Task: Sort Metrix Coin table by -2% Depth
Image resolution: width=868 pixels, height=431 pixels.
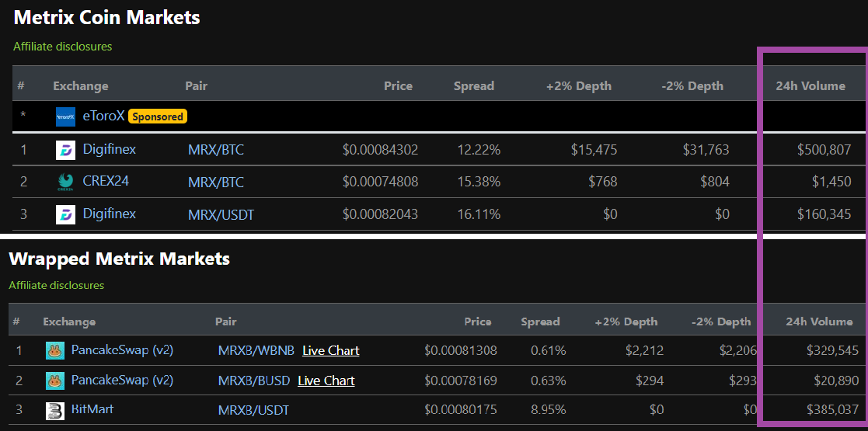Action: click(692, 85)
